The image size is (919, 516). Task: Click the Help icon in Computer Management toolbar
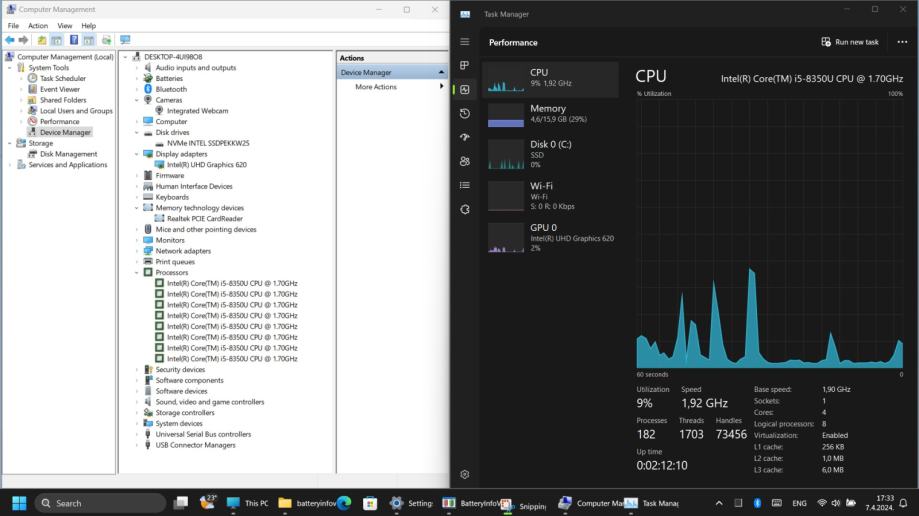tap(74, 40)
